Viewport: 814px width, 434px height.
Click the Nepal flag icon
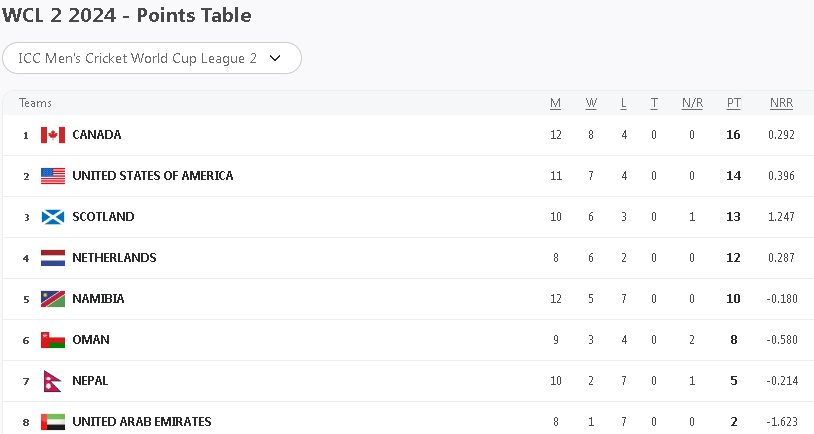point(52,381)
